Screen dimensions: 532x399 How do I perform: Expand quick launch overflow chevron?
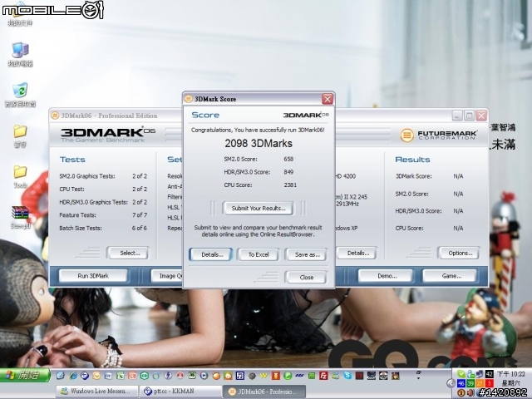click(418, 375)
